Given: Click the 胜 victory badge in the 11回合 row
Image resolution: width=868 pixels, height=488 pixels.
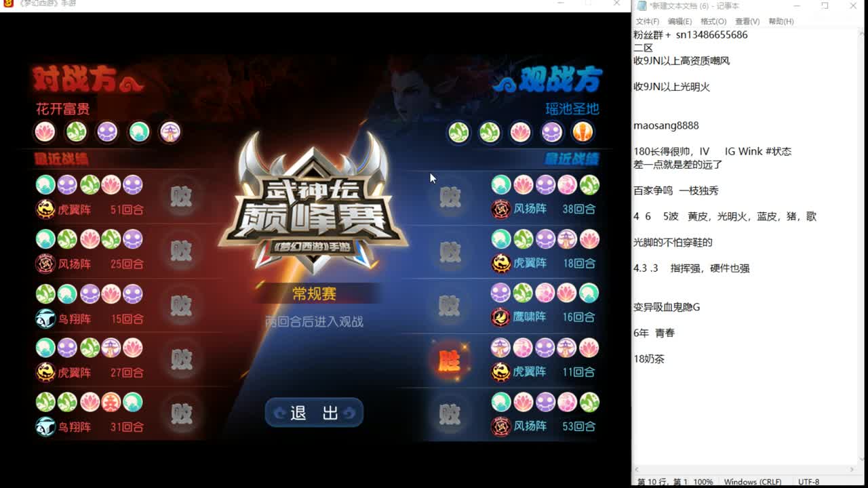Looking at the screenshot, I should (x=450, y=360).
